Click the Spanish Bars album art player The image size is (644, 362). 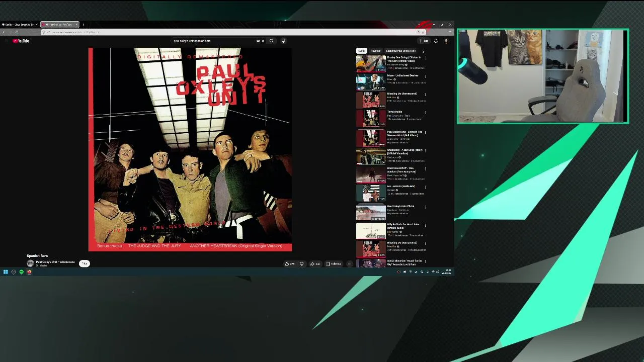[190, 149]
